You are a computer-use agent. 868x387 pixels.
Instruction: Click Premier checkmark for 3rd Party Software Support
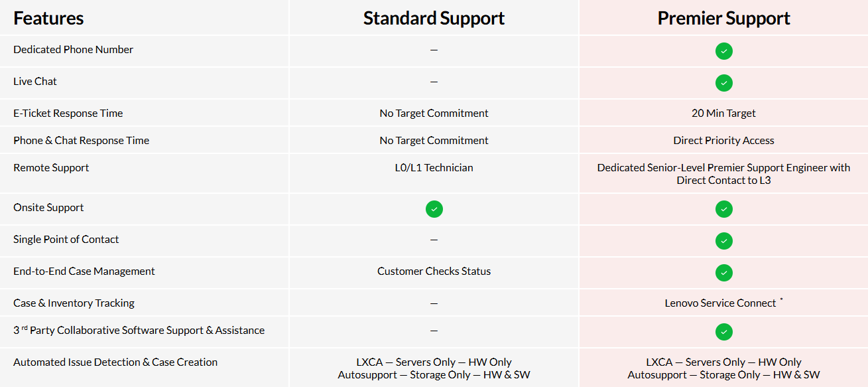723,332
